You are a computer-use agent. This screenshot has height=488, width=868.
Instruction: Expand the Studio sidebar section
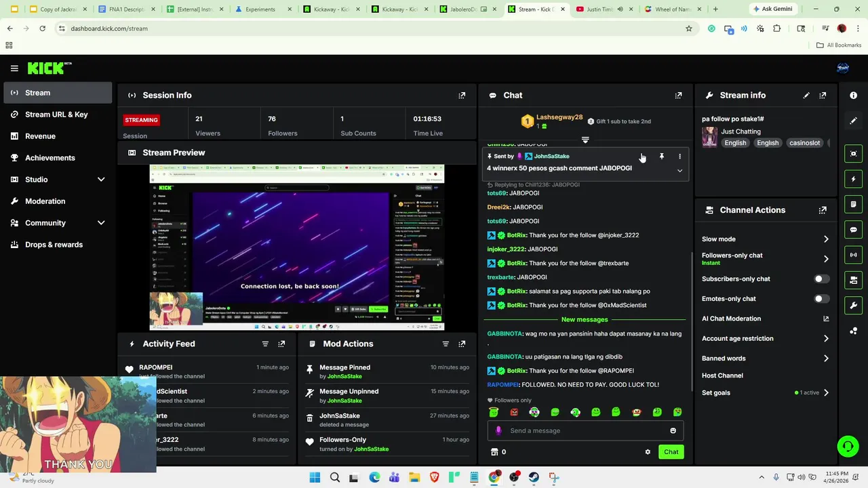click(101, 180)
